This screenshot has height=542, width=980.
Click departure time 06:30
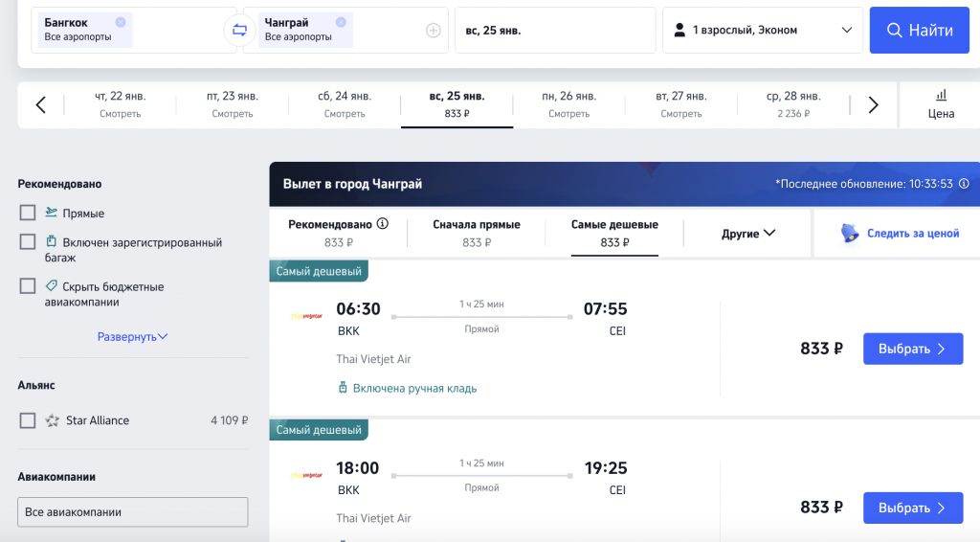point(358,308)
